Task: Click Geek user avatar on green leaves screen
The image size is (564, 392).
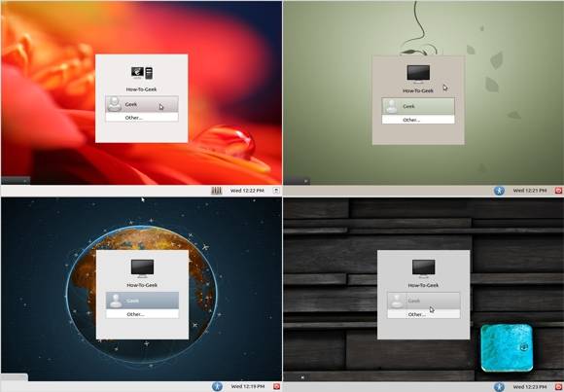Action: coord(391,107)
